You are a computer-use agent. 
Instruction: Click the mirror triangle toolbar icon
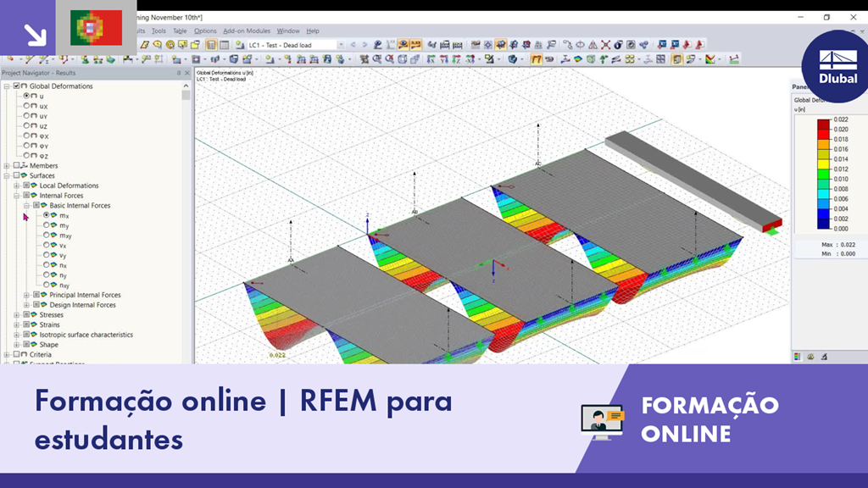coord(593,45)
